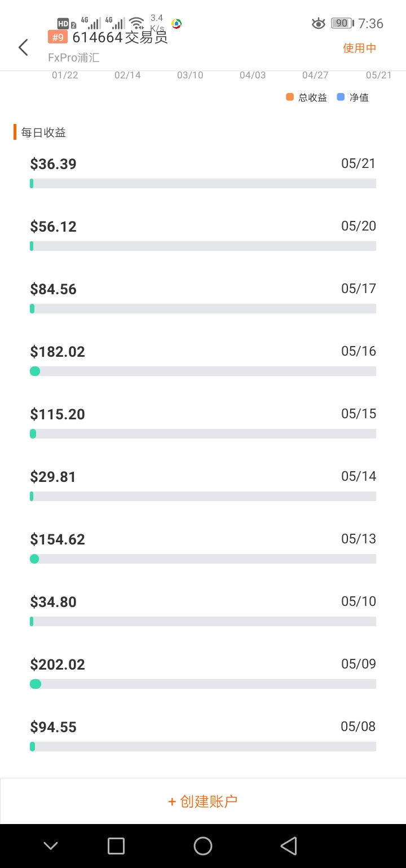This screenshot has width=406, height=868.
Task: Open the 614664交易员 trader title
Action: click(x=120, y=38)
